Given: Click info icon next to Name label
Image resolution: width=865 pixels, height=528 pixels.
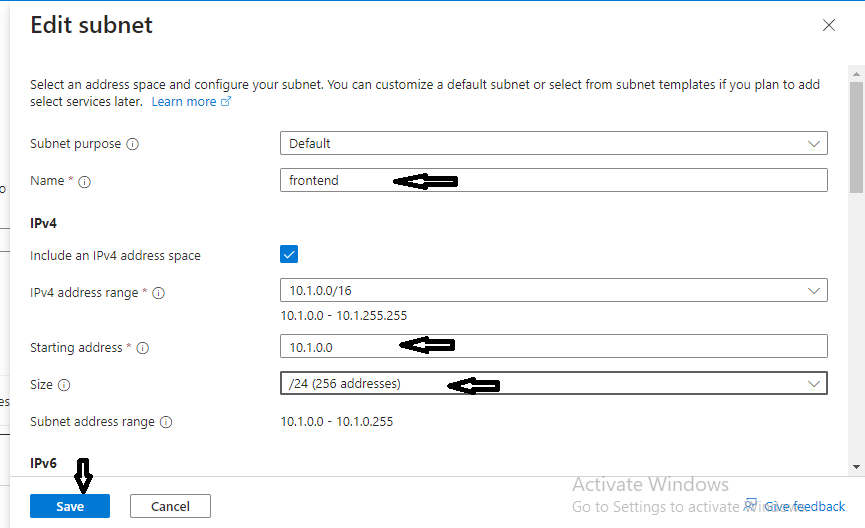Looking at the screenshot, I should [84, 182].
